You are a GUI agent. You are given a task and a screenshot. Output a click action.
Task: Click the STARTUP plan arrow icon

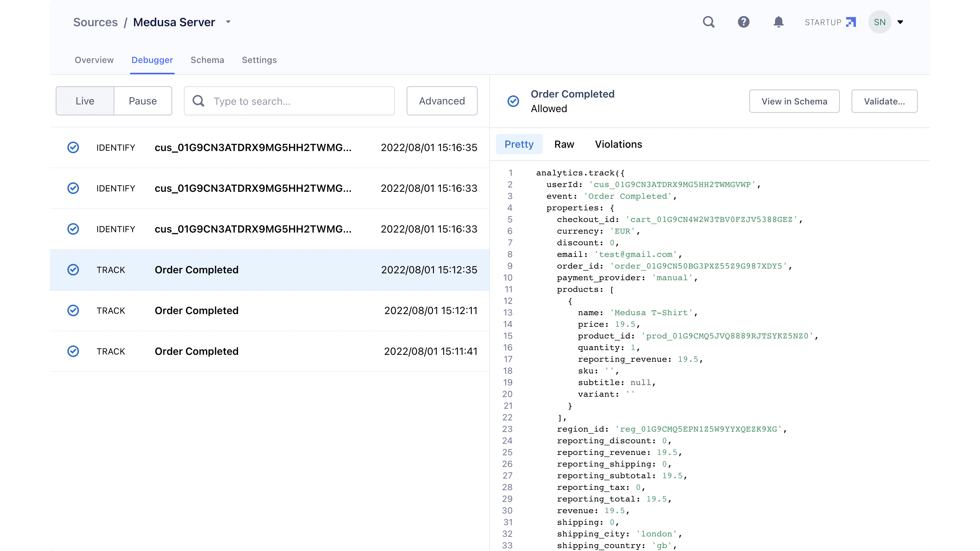pos(851,22)
